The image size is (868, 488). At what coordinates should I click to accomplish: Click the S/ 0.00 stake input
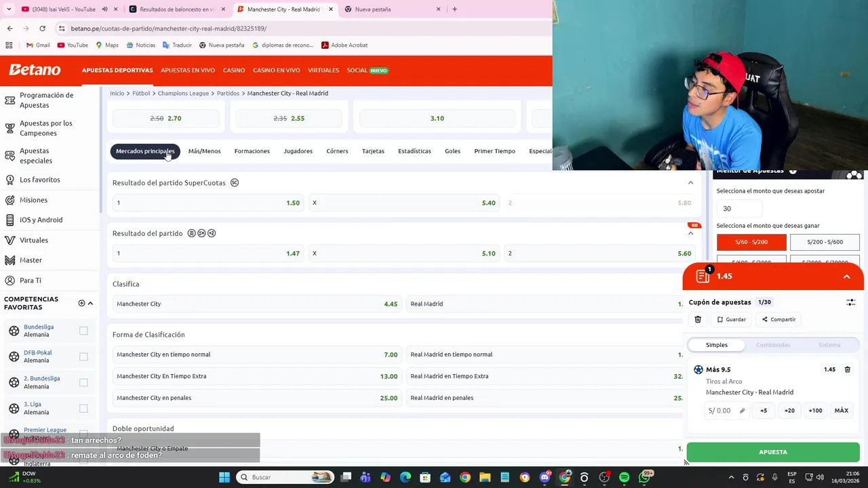(x=726, y=411)
